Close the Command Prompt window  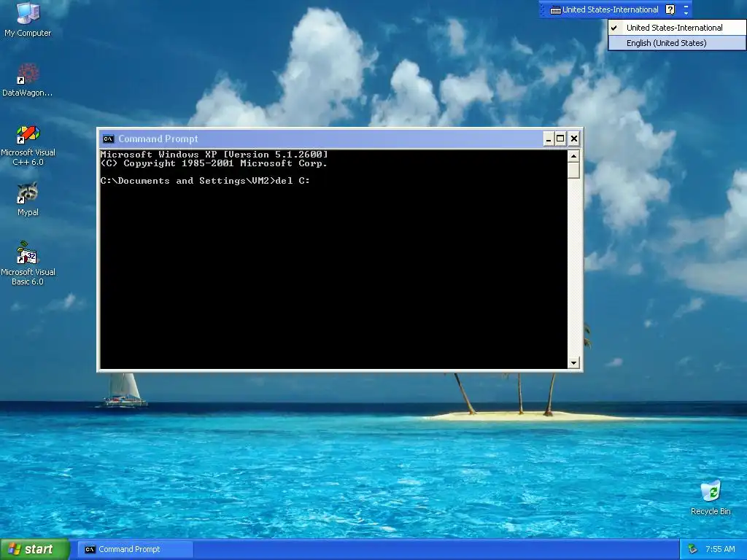[574, 139]
